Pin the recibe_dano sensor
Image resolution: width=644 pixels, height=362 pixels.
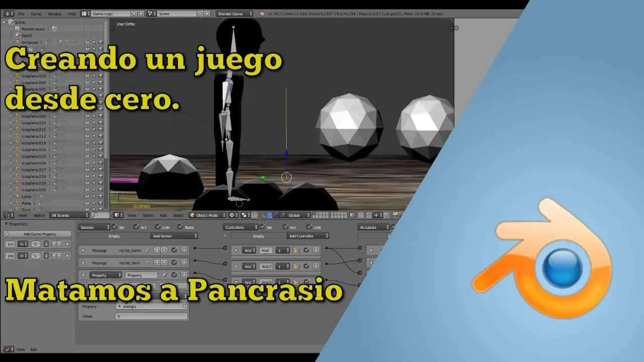point(147,263)
